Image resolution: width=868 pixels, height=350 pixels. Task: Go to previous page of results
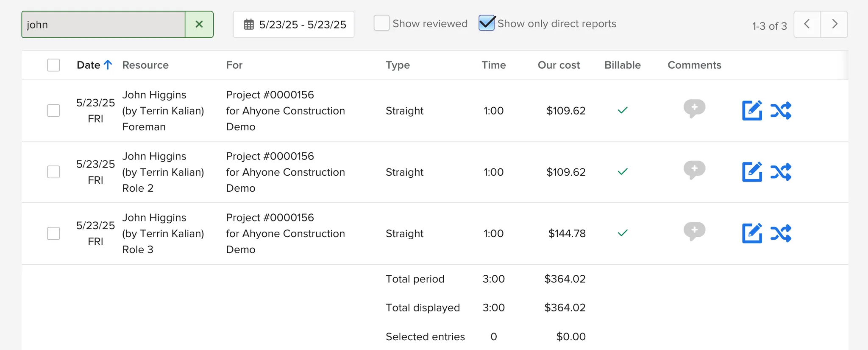(807, 25)
